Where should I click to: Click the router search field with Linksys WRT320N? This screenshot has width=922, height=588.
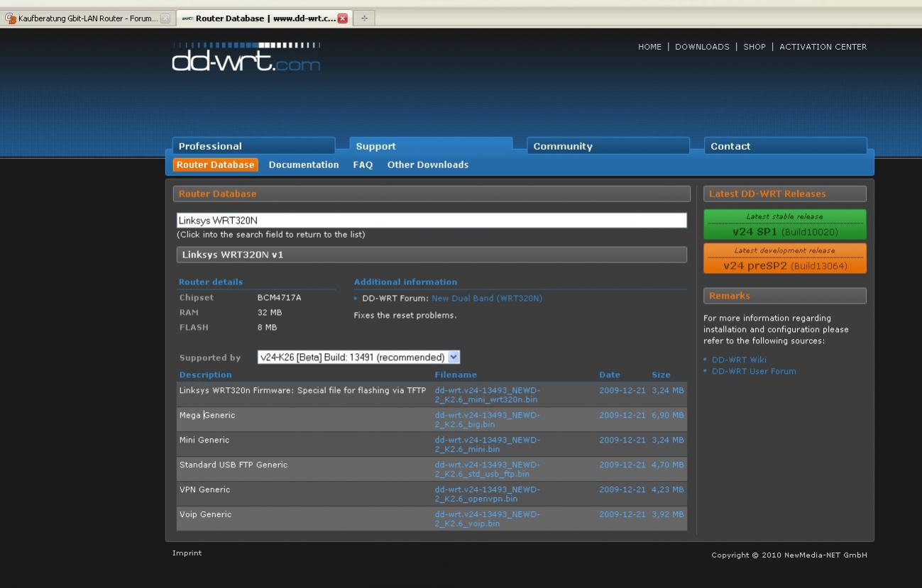point(432,221)
